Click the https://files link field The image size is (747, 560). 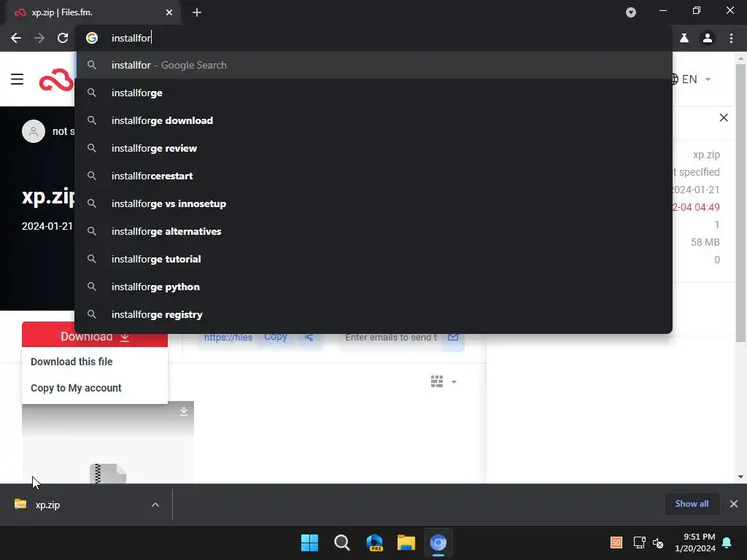pyautogui.click(x=228, y=337)
